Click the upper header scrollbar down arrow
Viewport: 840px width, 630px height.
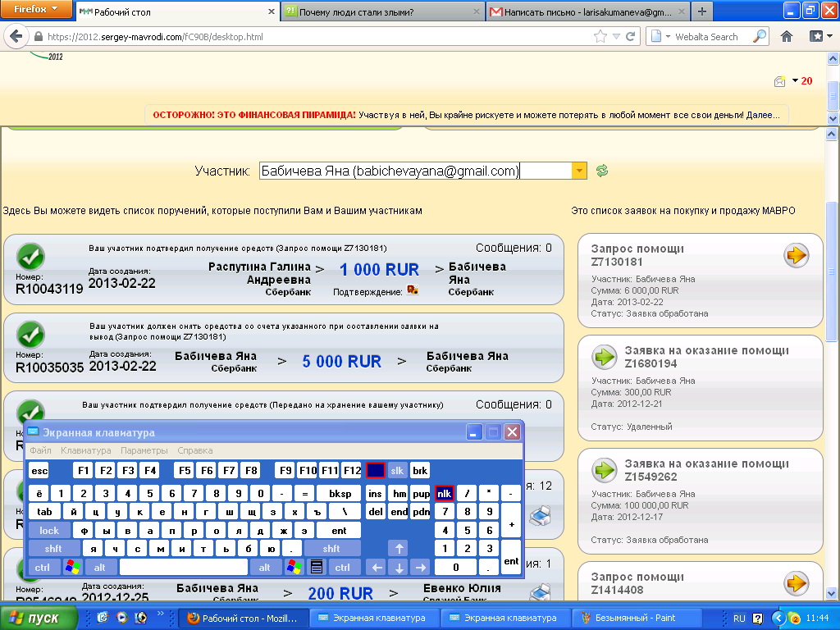tap(833, 118)
